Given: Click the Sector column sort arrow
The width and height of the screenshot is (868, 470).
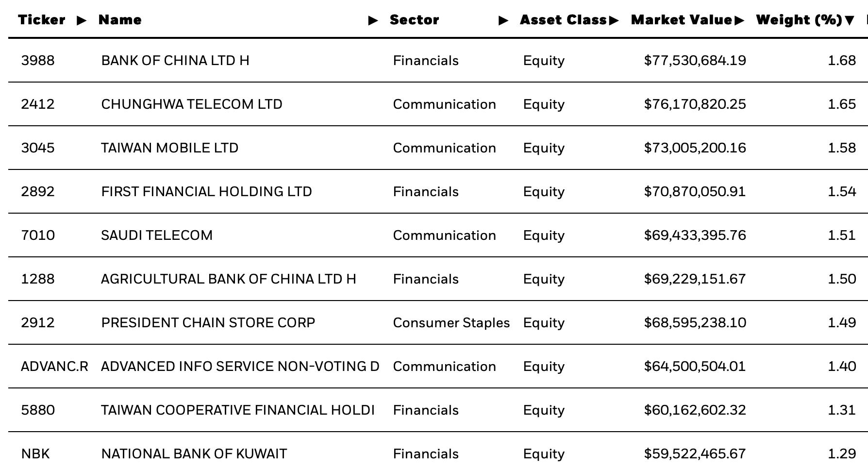Looking at the screenshot, I should click(503, 20).
